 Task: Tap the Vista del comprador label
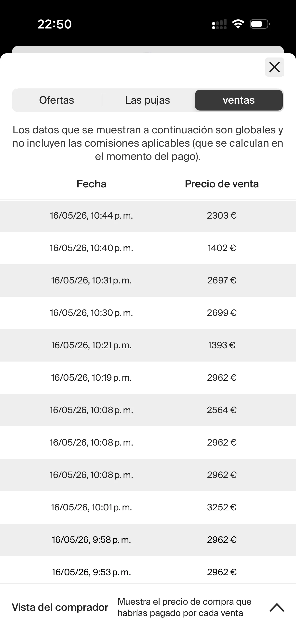coord(60,607)
